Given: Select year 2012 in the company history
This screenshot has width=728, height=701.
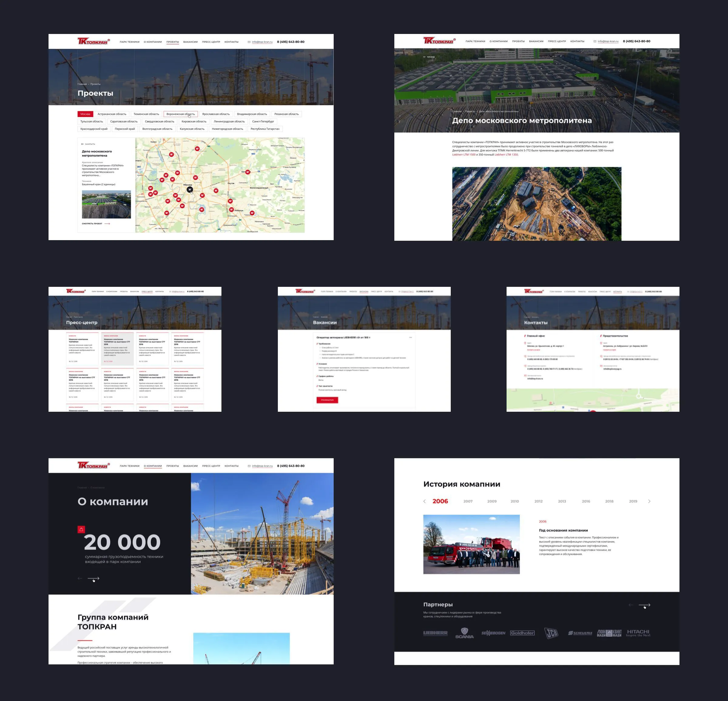Looking at the screenshot, I should point(539,501).
